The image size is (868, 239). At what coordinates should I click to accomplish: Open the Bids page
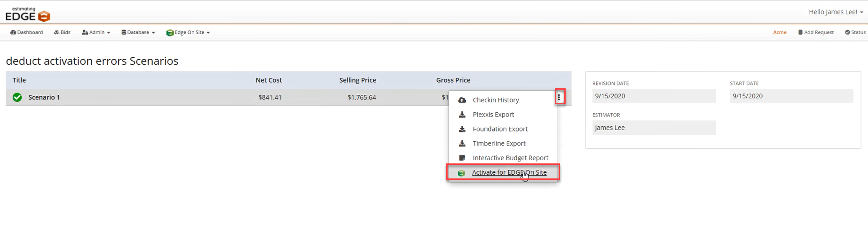pyautogui.click(x=63, y=32)
